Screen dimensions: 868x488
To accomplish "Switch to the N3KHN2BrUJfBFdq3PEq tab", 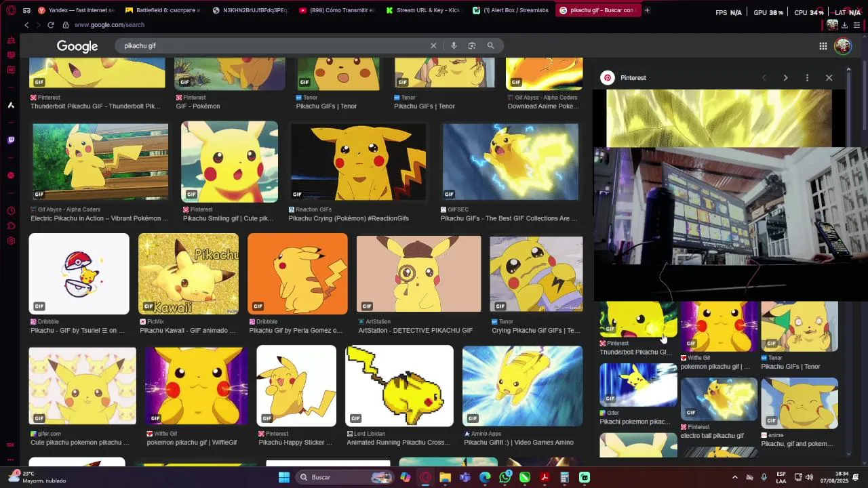I will (250, 10).
